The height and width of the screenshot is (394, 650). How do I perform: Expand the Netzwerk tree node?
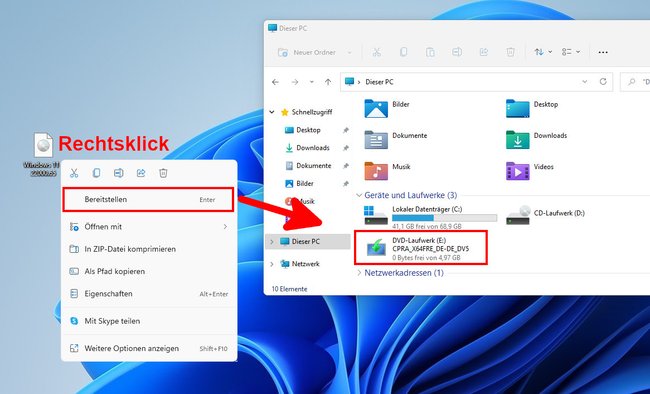click(x=272, y=264)
